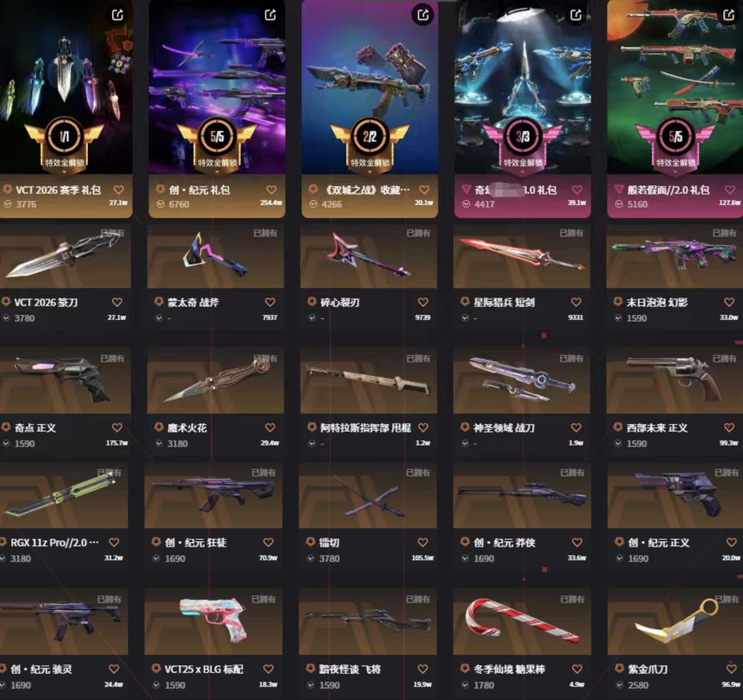Click the VCT25 x BLG 标配 title
Image resolution: width=743 pixels, height=700 pixels.
tap(204, 669)
